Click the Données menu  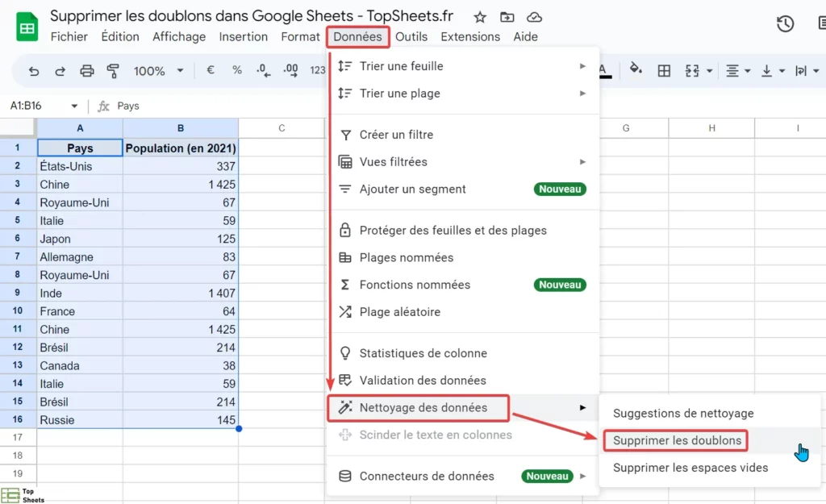[x=357, y=37]
